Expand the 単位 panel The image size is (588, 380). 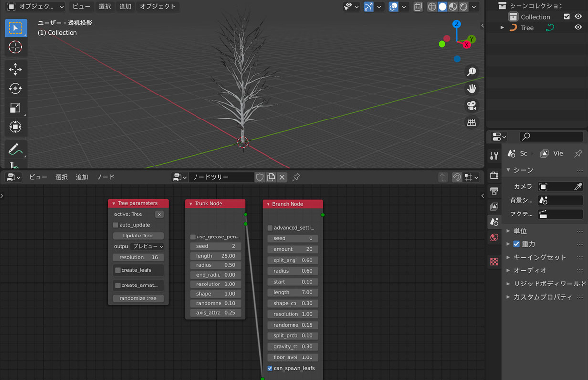(x=509, y=231)
